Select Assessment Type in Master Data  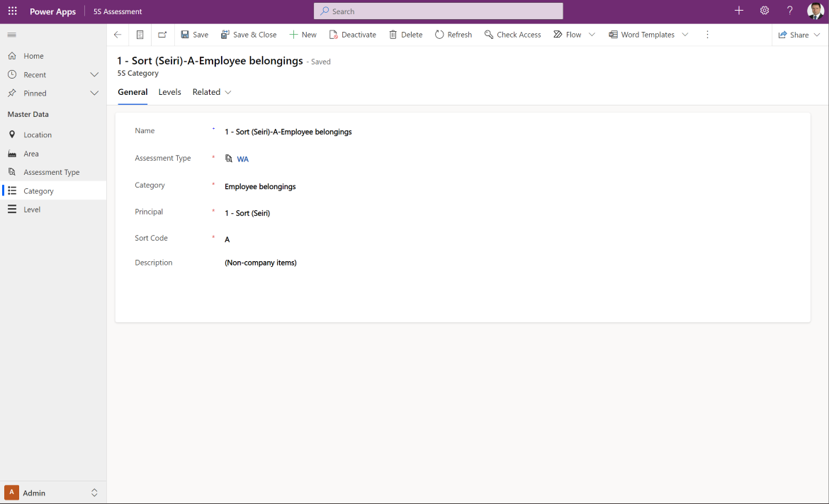pyautogui.click(x=51, y=172)
